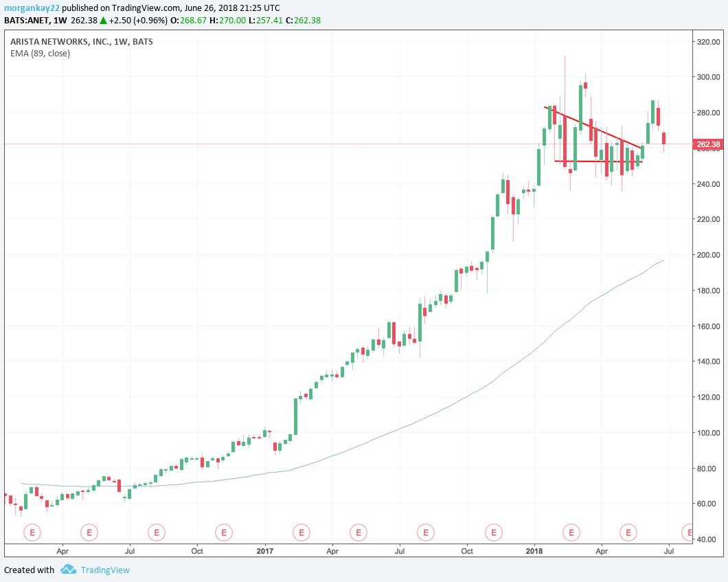The height and width of the screenshot is (582, 728).
Task: Open the TradingView link at bottom
Action: [x=105, y=570]
